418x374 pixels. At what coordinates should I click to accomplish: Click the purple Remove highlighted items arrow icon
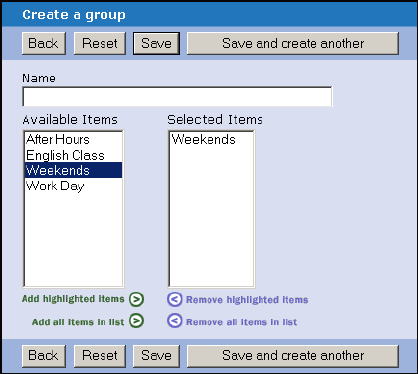coord(175,299)
